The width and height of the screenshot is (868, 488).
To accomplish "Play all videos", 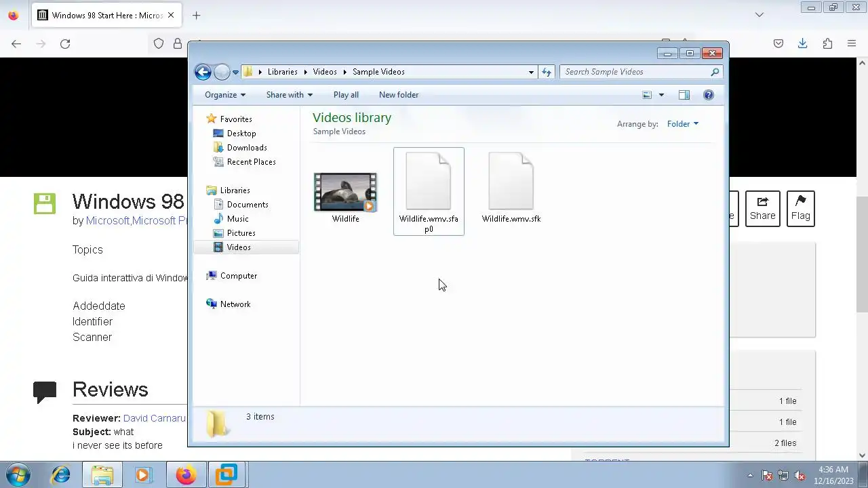I will coord(346,95).
